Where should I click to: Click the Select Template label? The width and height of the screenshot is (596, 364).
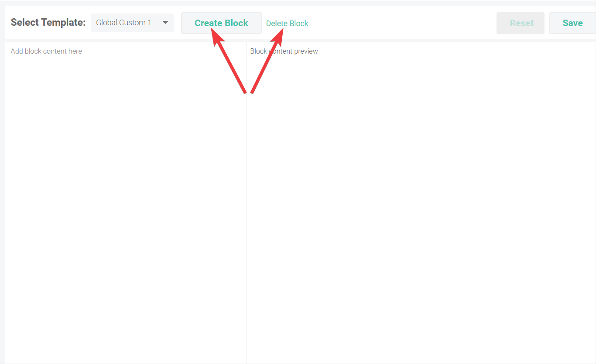[48, 23]
